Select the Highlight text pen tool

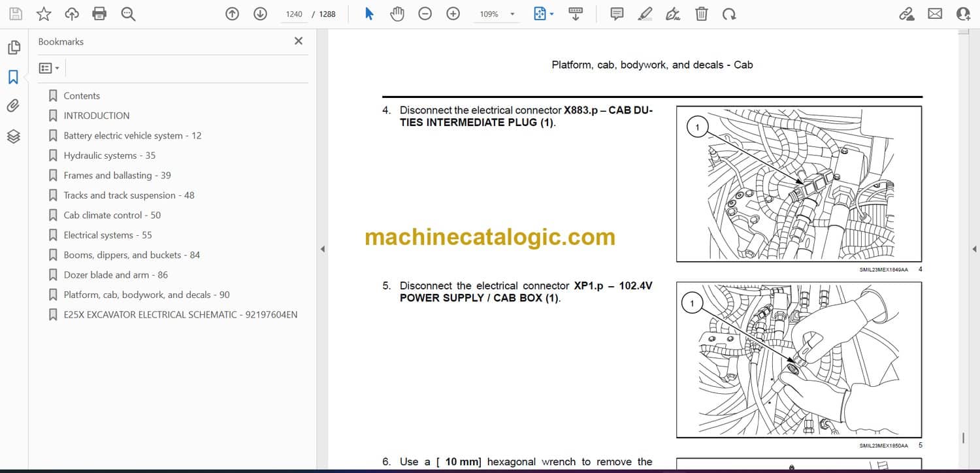645,14
